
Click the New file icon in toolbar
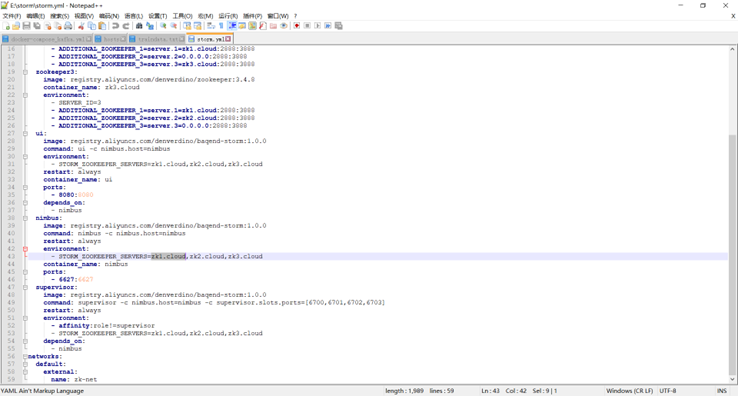click(6, 26)
